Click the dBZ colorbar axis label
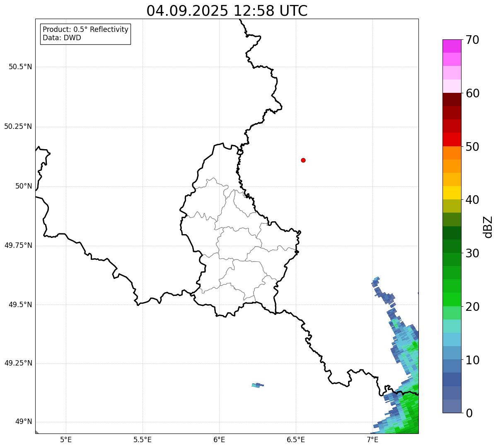498x448 pixels. (x=488, y=227)
